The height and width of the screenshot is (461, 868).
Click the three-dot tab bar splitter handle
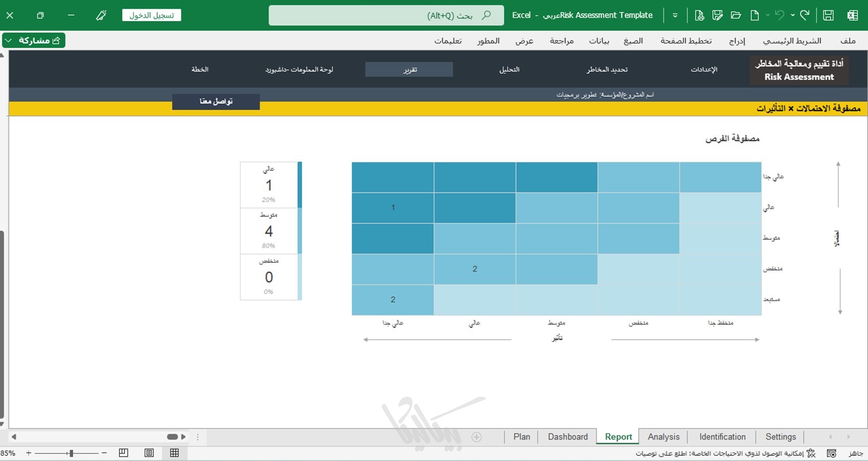[198, 437]
